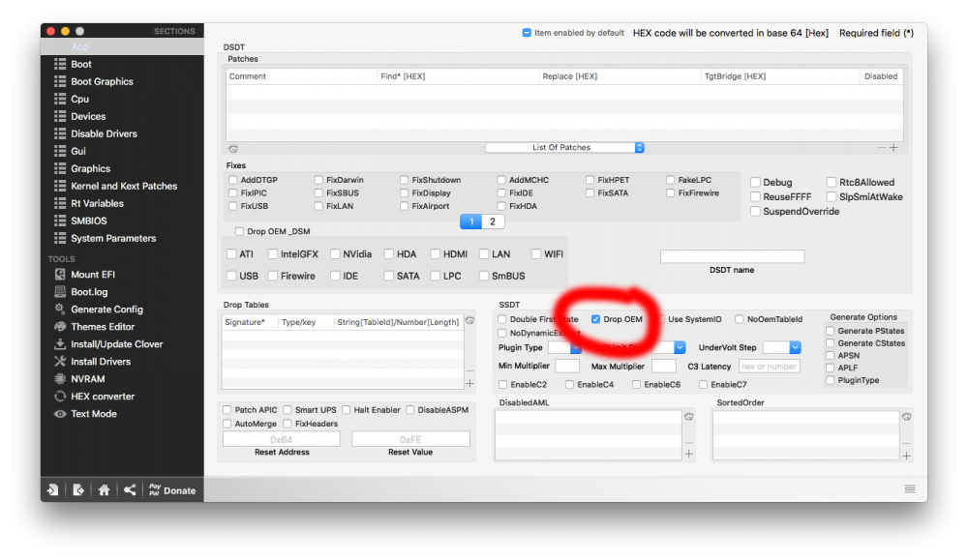This screenshot has height=560, width=968.
Task: Click the Reset Value field
Action: click(x=410, y=439)
